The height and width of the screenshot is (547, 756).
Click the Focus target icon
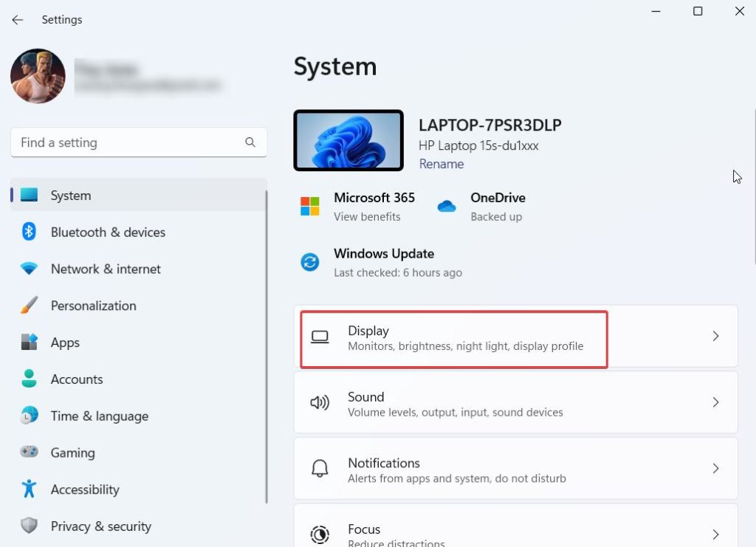coord(320,534)
